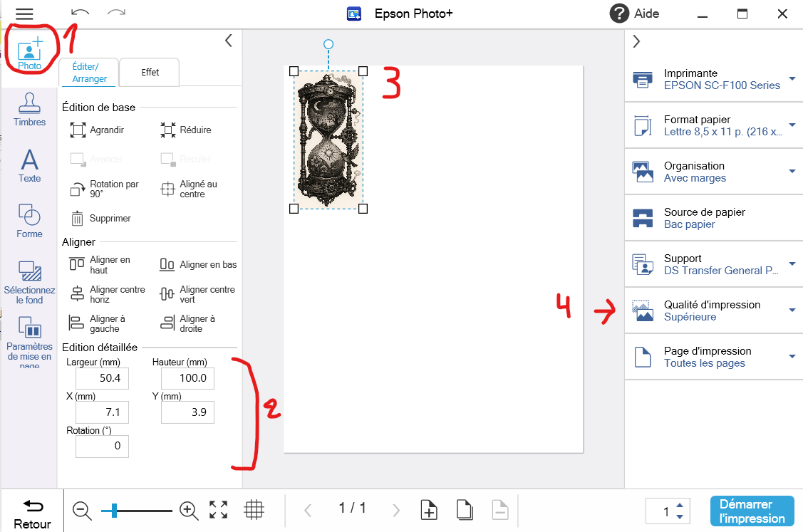Click the Hauteur (mm) field
Viewport: 803px width, 532px height.
click(187, 378)
